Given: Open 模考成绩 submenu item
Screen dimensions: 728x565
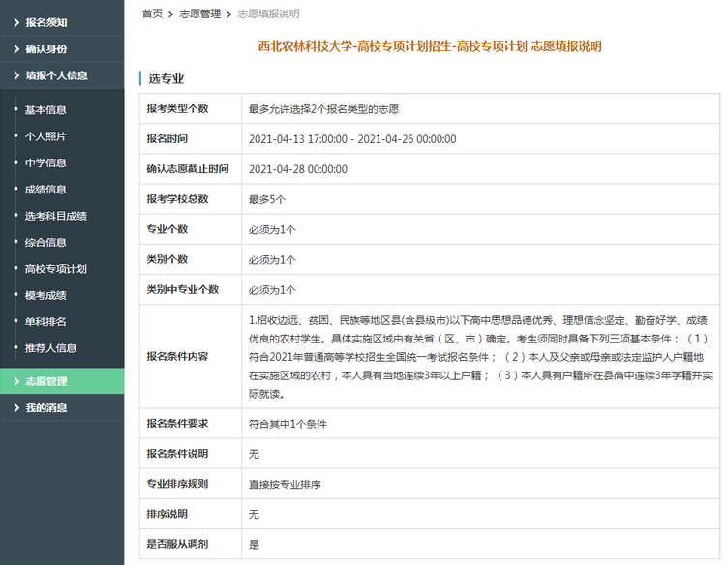Looking at the screenshot, I should pos(45,295).
